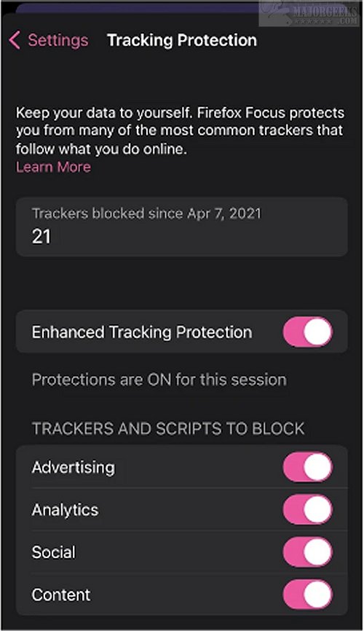Click the Advertising row label
Image resolution: width=364 pixels, height=631 pixels.
[x=74, y=467]
